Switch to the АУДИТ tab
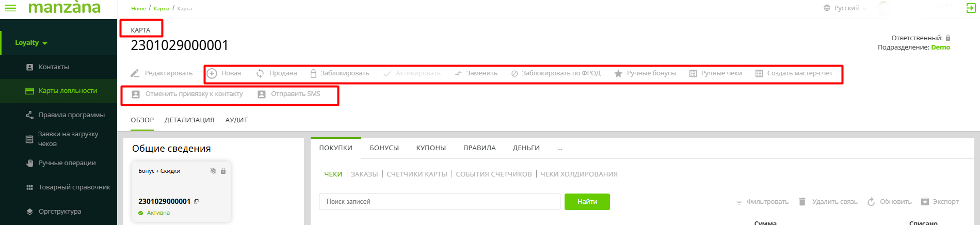980x225 pixels. (236, 120)
